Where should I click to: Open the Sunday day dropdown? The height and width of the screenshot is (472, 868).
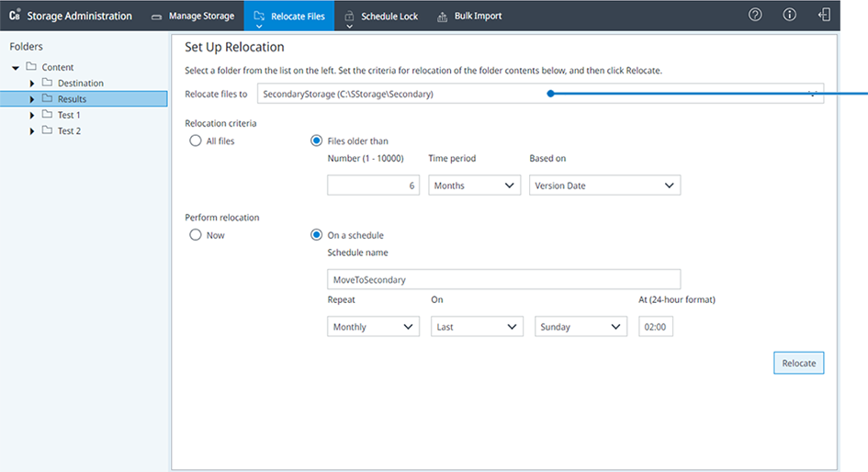[x=580, y=327]
